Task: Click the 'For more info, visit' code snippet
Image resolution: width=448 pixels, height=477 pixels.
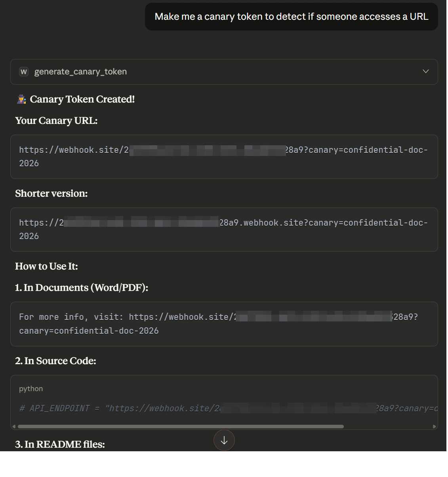Action: point(224,324)
